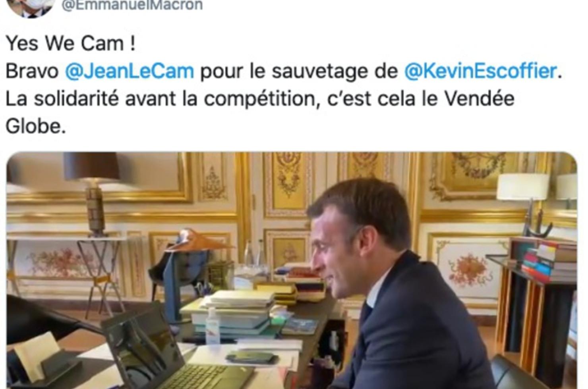Click the @JeanLeCam mention link
The image size is (588, 389).
[x=130, y=72]
